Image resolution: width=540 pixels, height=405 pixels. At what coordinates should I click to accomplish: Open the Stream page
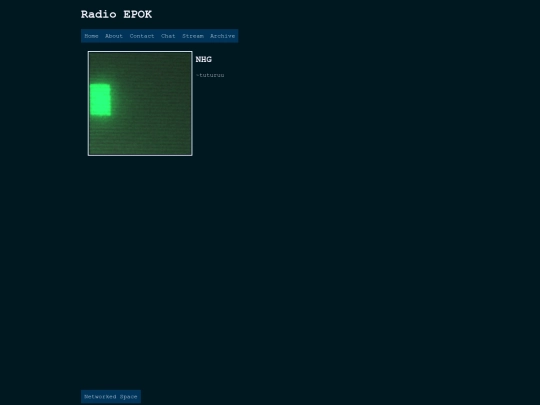pyautogui.click(x=193, y=36)
